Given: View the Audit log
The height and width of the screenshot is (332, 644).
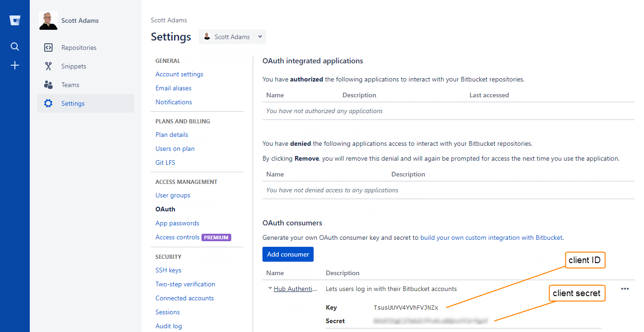Looking at the screenshot, I should point(168,326).
